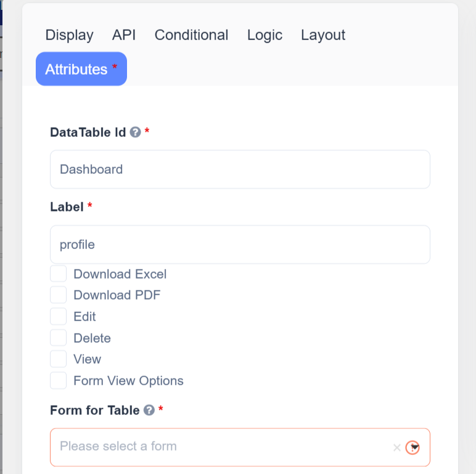Open the Layout tab

coord(323,35)
